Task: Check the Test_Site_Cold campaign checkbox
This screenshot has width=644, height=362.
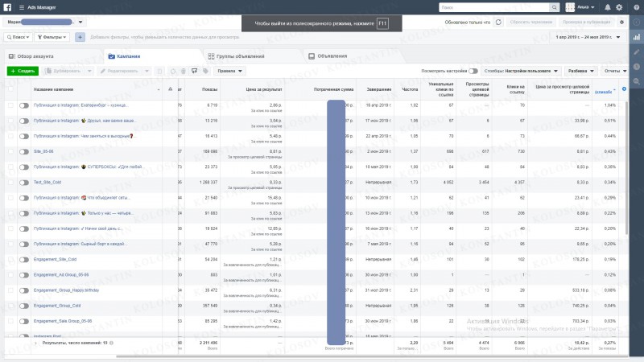Action: 10,183
